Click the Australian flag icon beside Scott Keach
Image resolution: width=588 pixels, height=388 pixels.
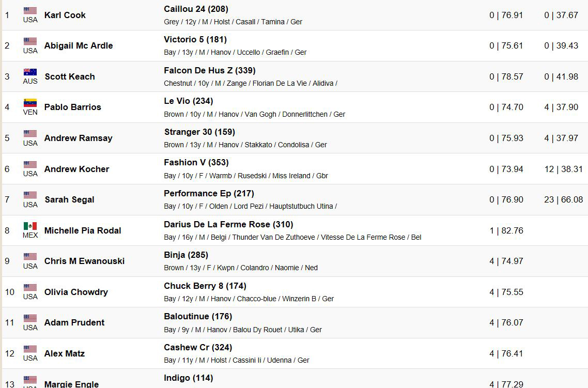tap(30, 72)
